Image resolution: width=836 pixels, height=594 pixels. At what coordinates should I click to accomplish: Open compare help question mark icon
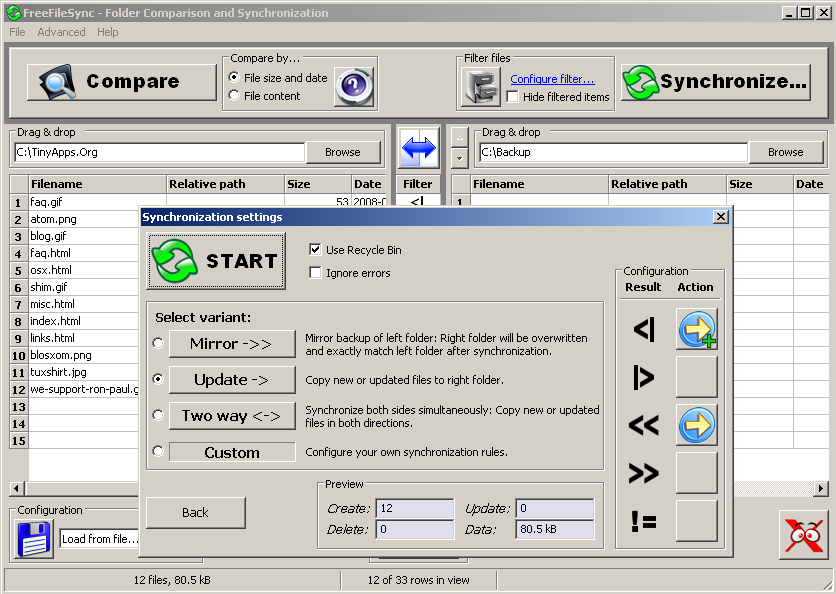pos(353,86)
